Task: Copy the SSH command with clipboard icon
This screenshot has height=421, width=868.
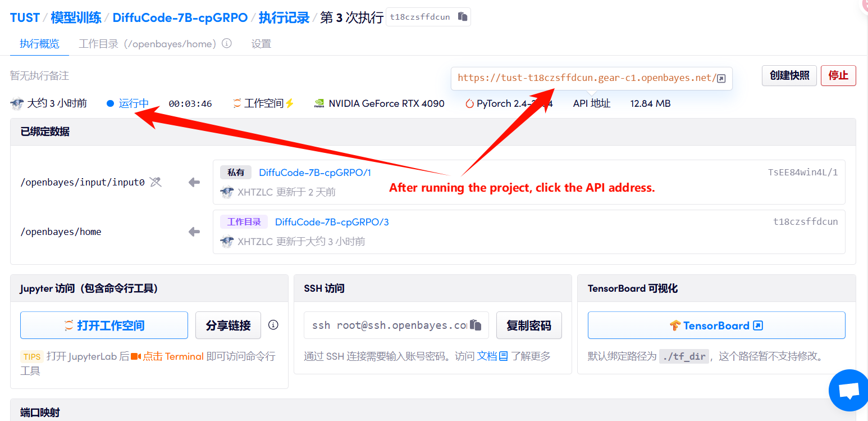Action: click(476, 325)
